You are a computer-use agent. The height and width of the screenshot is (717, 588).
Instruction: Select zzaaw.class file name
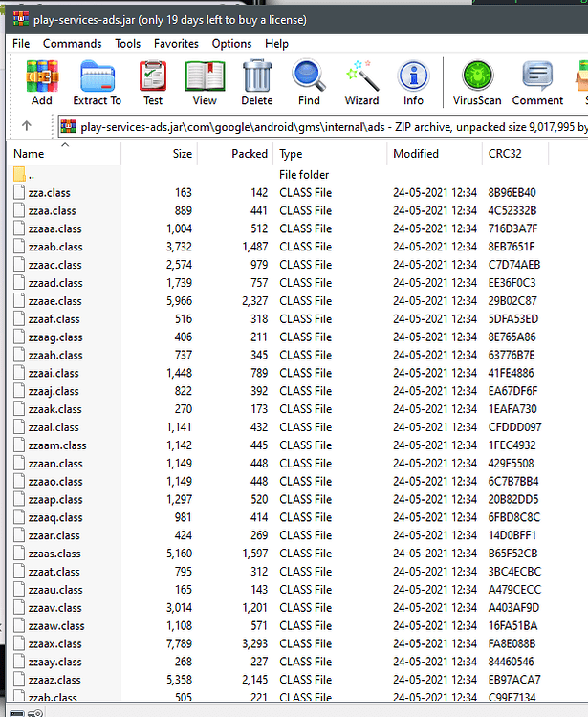(56, 626)
